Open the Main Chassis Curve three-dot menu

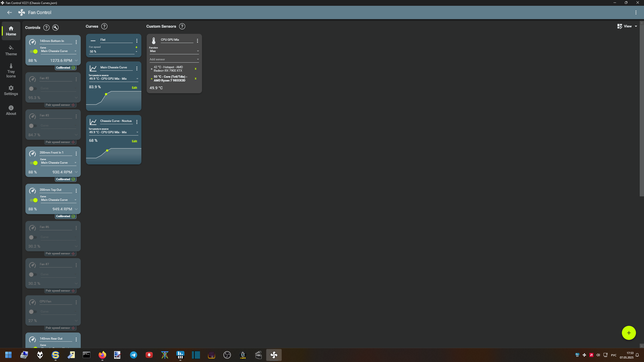click(137, 68)
